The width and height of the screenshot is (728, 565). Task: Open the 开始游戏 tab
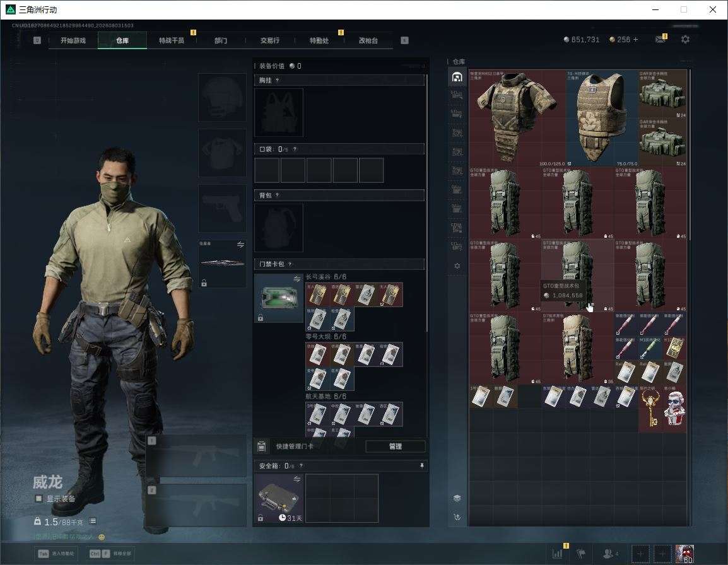click(73, 40)
